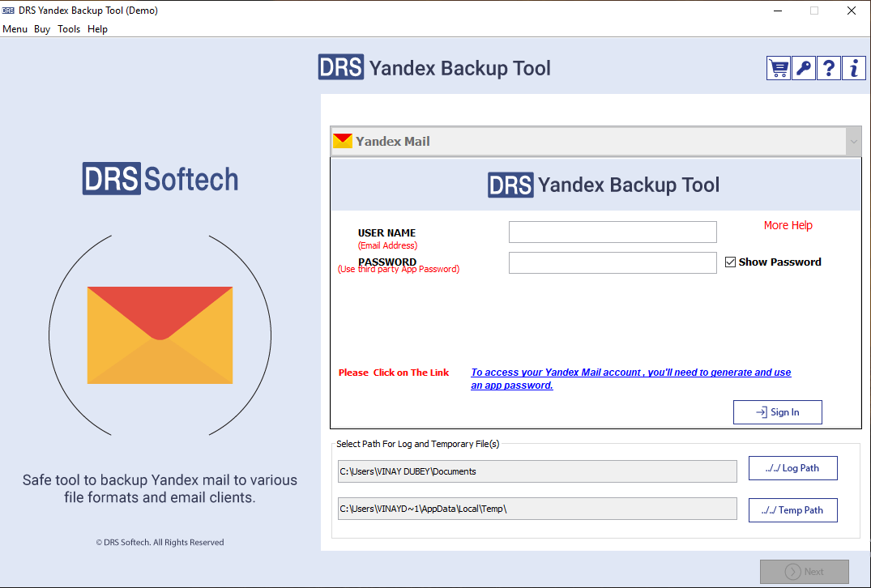Click the orange envelope illustration

(159, 334)
